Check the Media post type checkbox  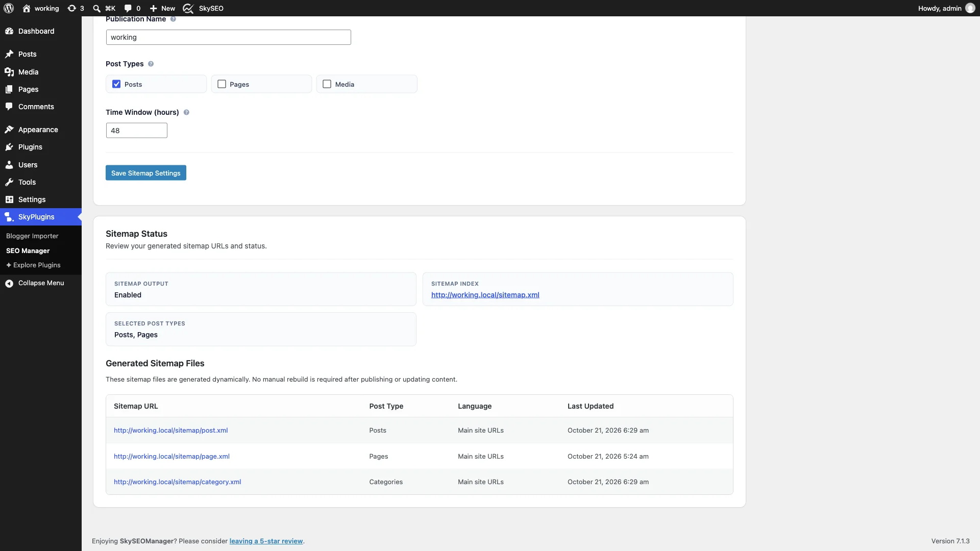[x=327, y=84]
